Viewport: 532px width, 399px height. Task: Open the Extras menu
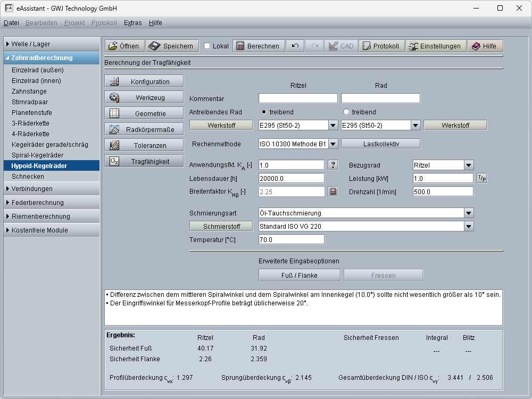pos(132,23)
